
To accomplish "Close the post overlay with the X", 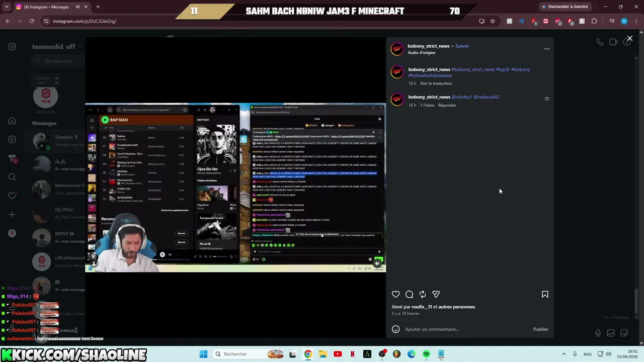I will coord(629,38).
